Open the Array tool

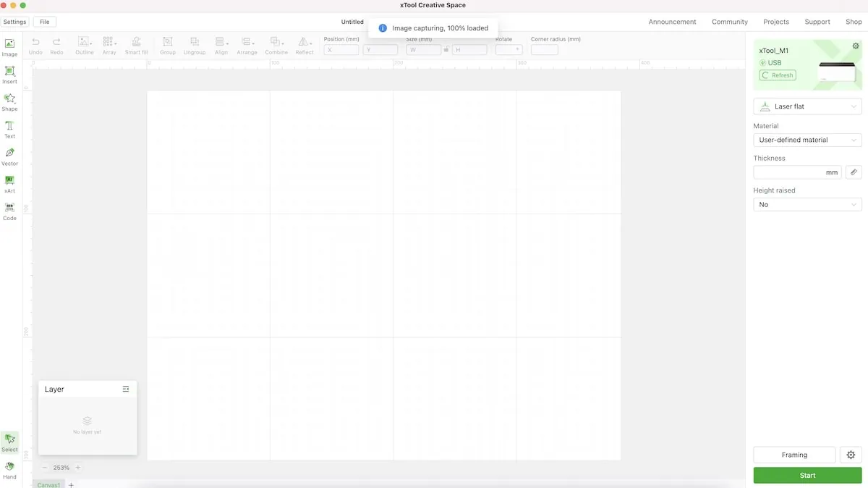[109, 46]
